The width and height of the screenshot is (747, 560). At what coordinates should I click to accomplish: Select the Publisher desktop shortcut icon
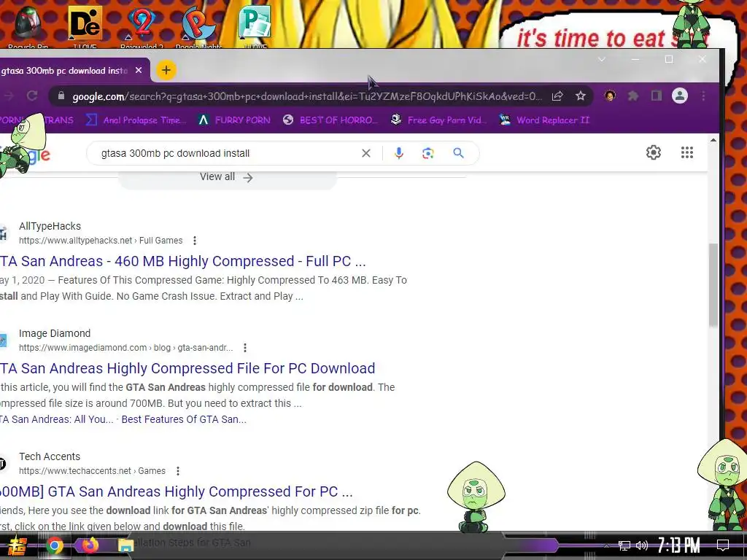pyautogui.click(x=255, y=26)
